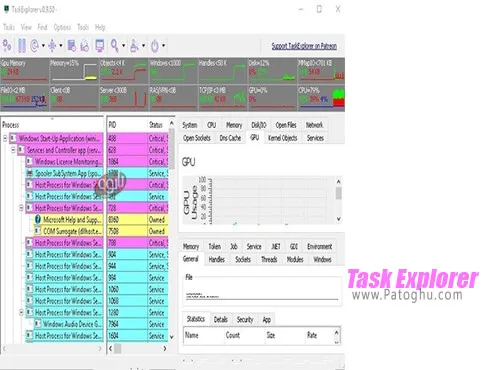Image resolution: width=485 pixels, height=370 pixels.
Task: Click the document-with-gear toolbar icon
Action: (x=72, y=45)
